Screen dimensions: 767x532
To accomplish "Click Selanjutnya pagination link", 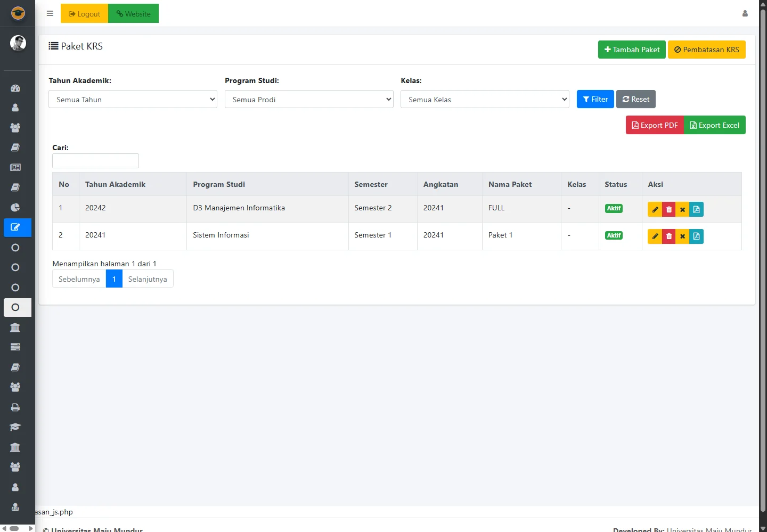I will click(148, 279).
